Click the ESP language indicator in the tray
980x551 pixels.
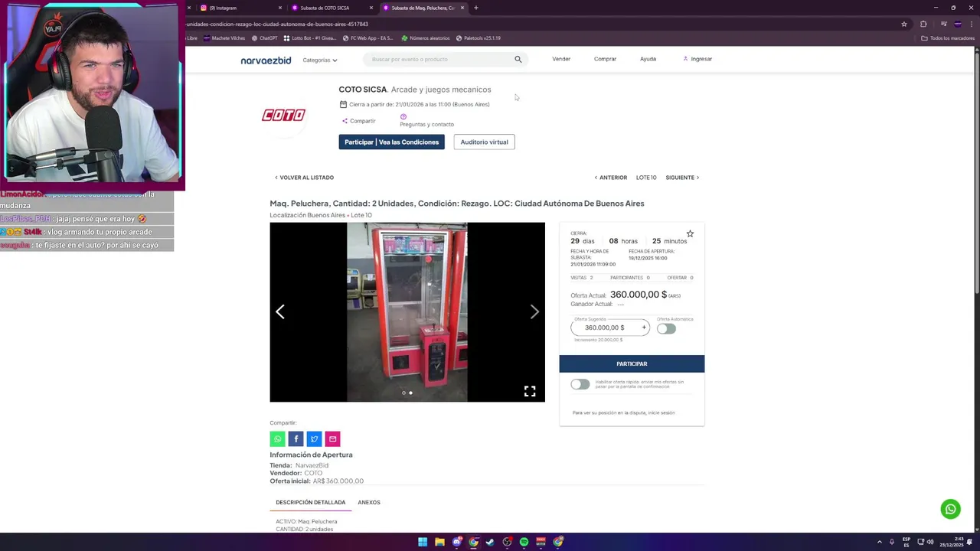click(x=906, y=542)
